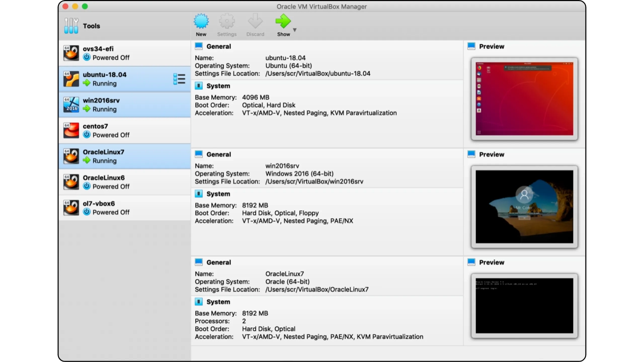This screenshot has height=362, width=644.
Task: Click the centos7 red hat icon
Action: pos(71,131)
